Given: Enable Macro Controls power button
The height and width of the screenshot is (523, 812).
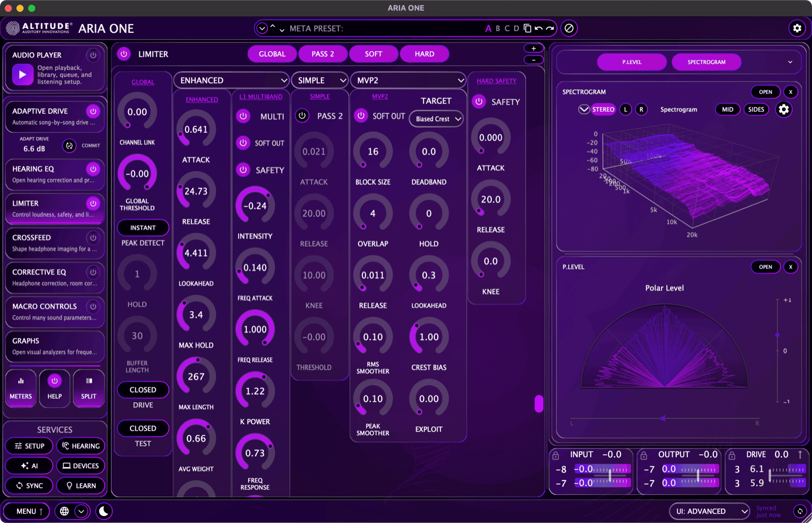Looking at the screenshot, I should [x=93, y=306].
